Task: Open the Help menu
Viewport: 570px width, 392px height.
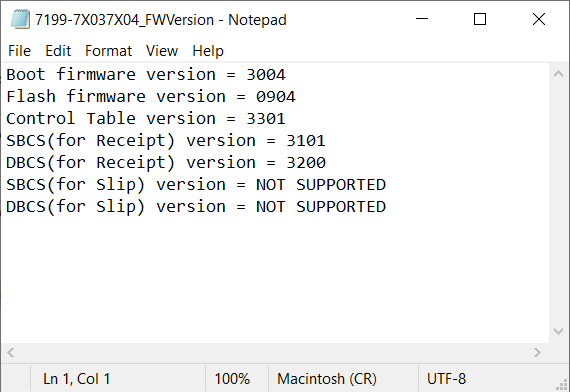Action: tap(208, 51)
